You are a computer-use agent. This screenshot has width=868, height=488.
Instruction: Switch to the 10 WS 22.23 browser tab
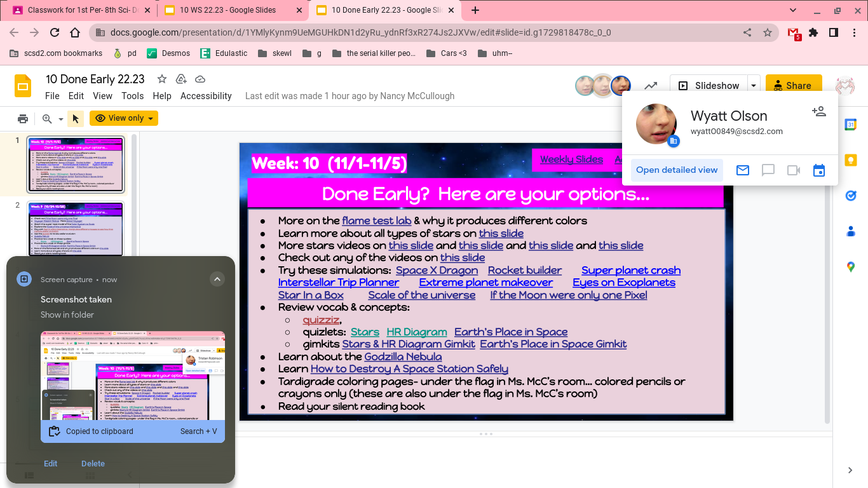[x=233, y=10]
